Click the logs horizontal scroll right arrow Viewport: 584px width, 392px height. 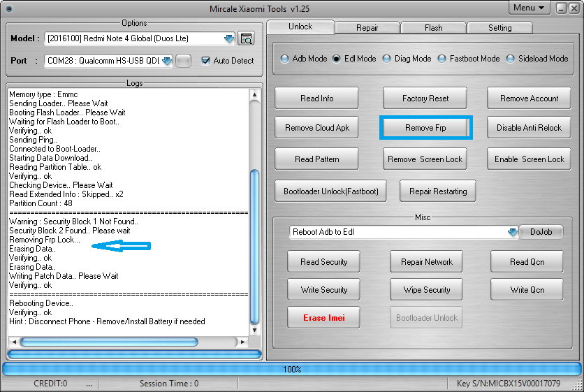click(242, 342)
